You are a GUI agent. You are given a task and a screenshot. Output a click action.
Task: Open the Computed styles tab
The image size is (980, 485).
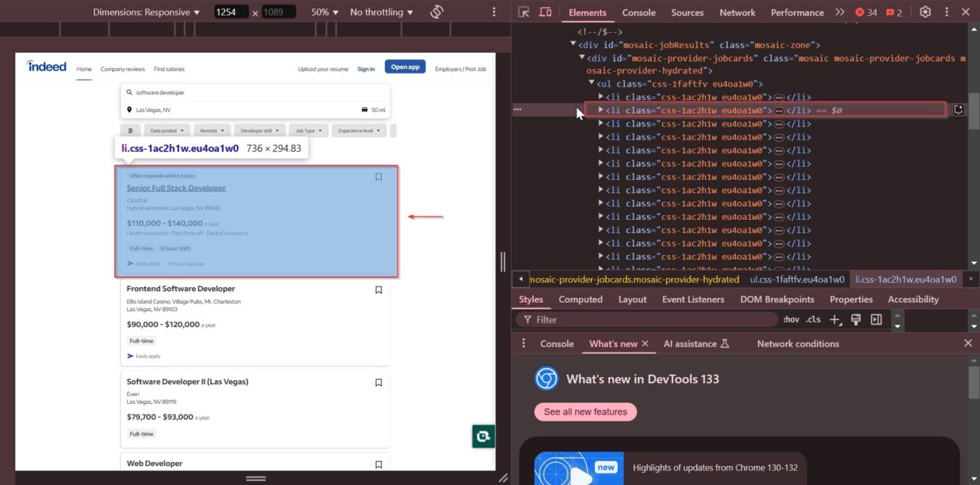click(x=580, y=300)
